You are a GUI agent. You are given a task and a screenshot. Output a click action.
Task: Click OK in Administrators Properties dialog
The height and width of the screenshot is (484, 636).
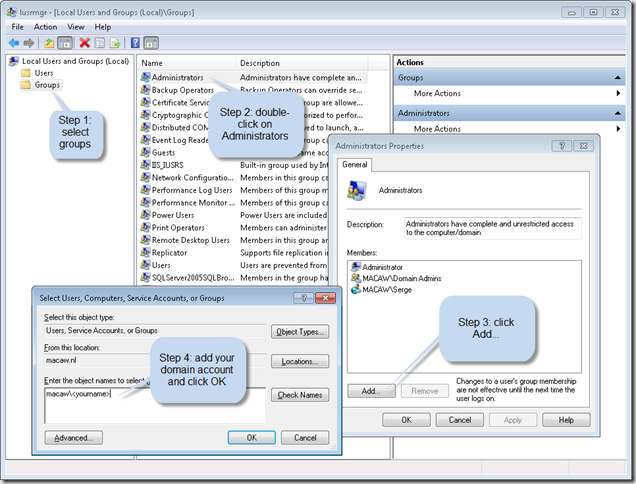(406, 420)
